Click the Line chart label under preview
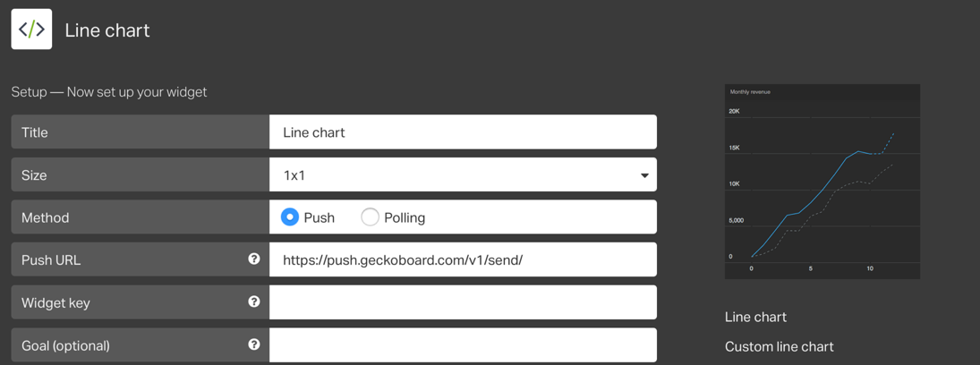The height and width of the screenshot is (365, 980). click(x=755, y=317)
